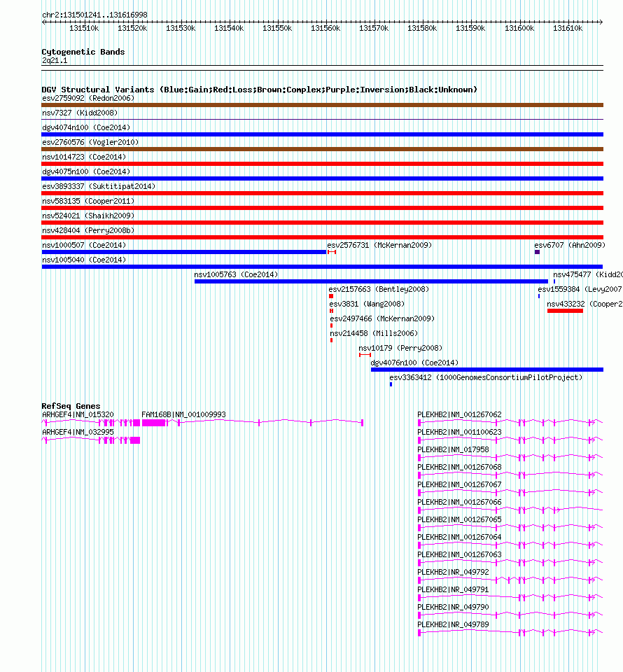Click PLEKHB2|NM_001267062 transcript label

tap(459, 415)
